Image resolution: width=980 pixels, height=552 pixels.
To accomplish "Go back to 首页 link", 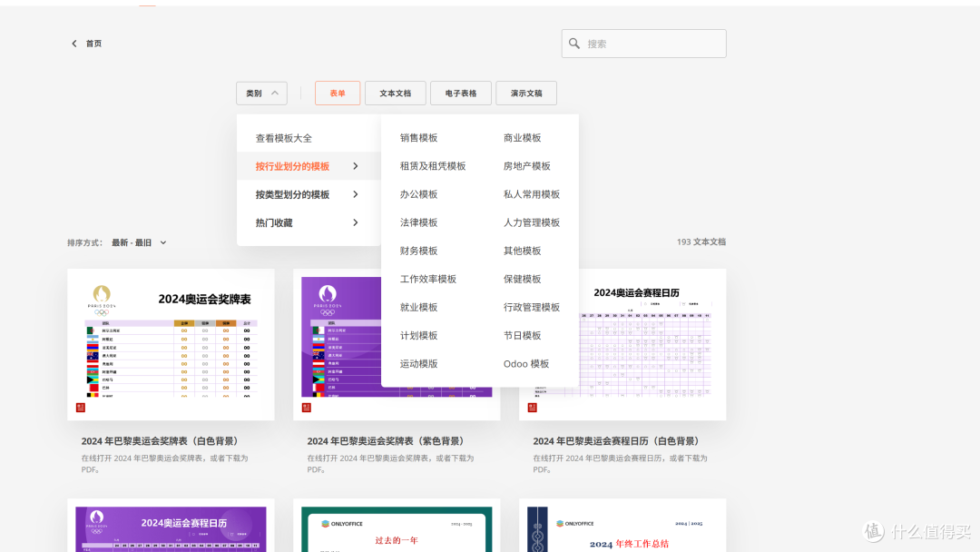I will 93,44.
